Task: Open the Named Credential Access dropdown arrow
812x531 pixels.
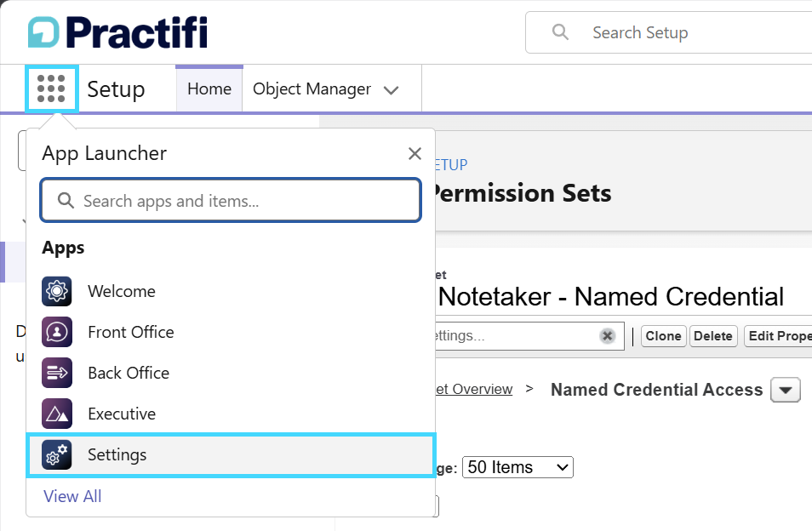Action: click(786, 390)
